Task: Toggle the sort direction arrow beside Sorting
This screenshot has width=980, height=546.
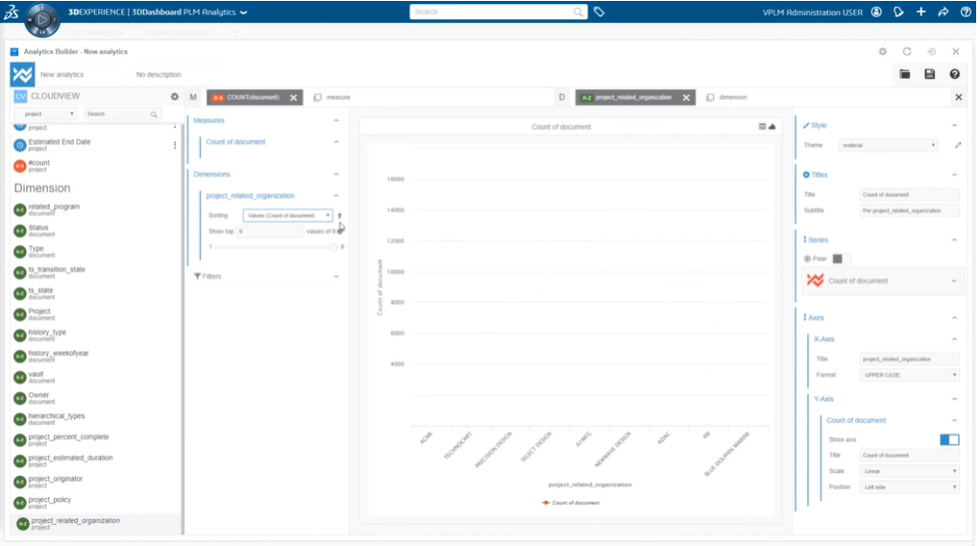Action: coord(340,215)
